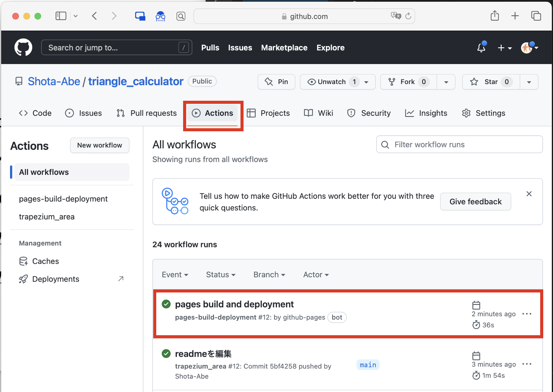Open the Branch filter dropdown
The height and width of the screenshot is (392, 553).
pyautogui.click(x=269, y=274)
